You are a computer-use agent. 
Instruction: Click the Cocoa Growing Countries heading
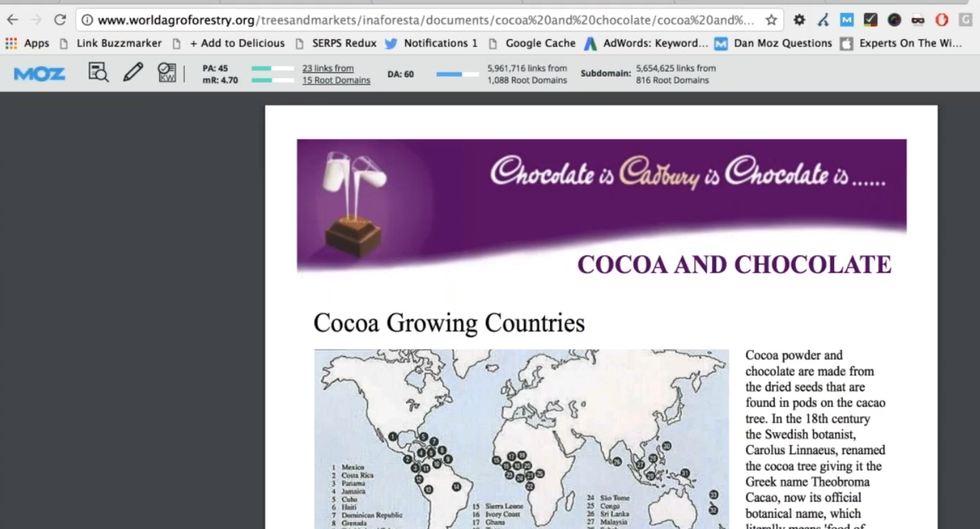(x=449, y=322)
